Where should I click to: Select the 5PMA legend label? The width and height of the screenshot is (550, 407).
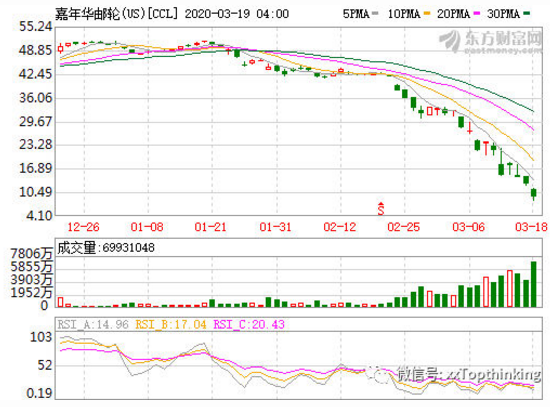click(x=356, y=14)
